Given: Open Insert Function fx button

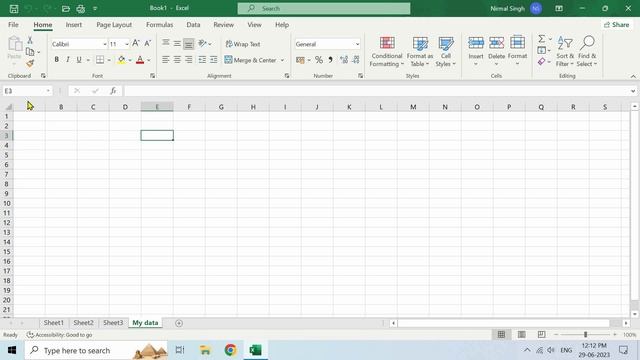Looking at the screenshot, I should click(113, 91).
